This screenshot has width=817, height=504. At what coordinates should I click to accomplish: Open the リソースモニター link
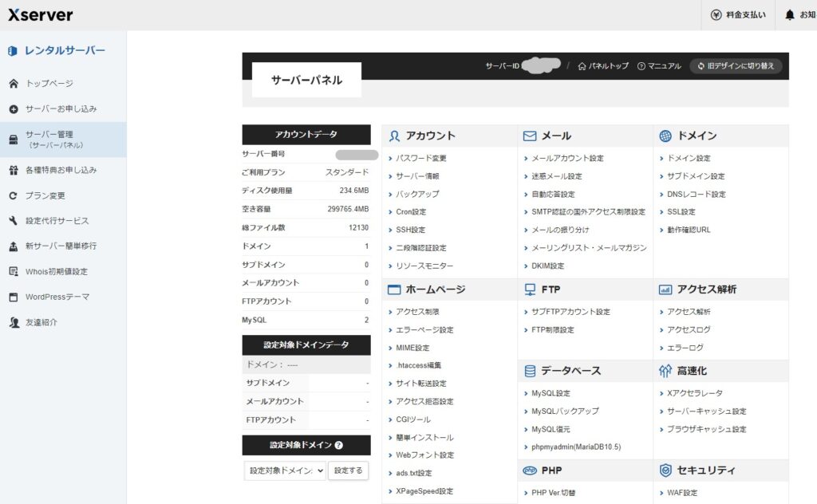(424, 266)
